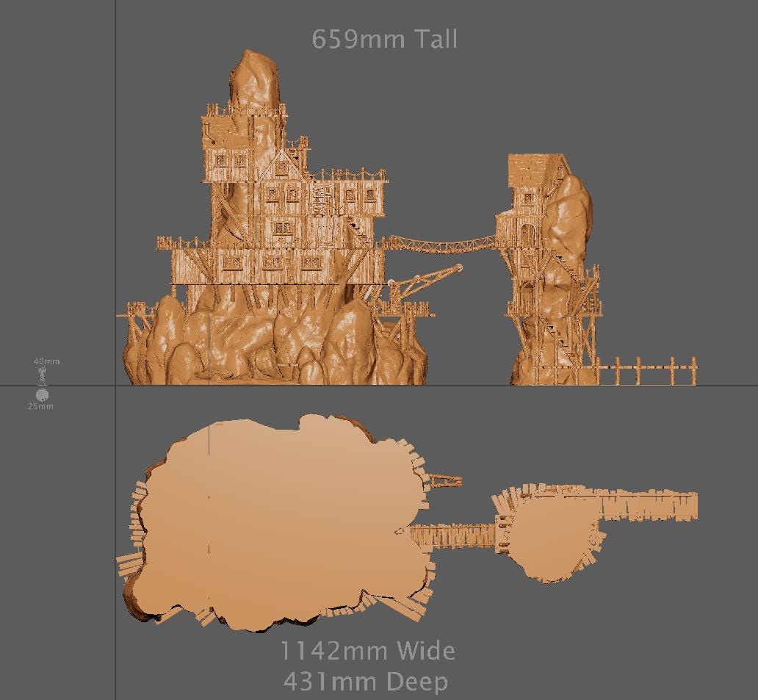This screenshot has width=758, height=700.
Task: Click the 40mm height label
Action: (46, 361)
